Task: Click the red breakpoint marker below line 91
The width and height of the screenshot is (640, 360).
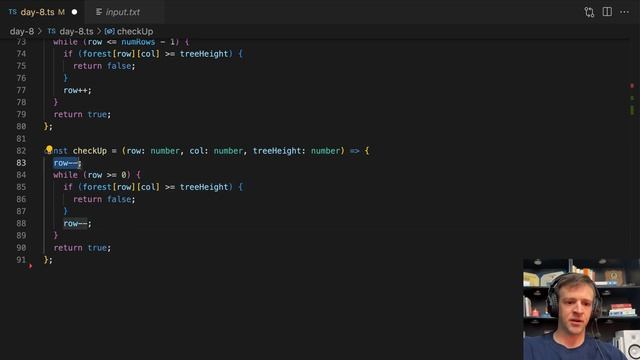Action: click(x=31, y=266)
